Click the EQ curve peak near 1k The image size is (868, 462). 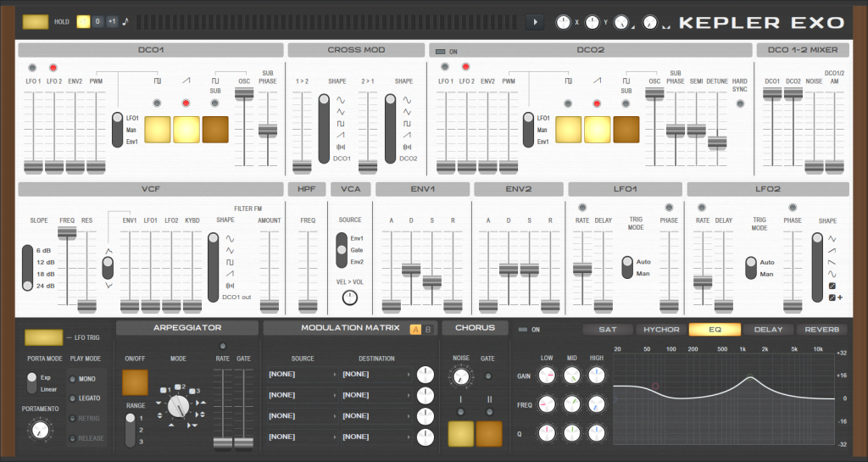click(751, 378)
